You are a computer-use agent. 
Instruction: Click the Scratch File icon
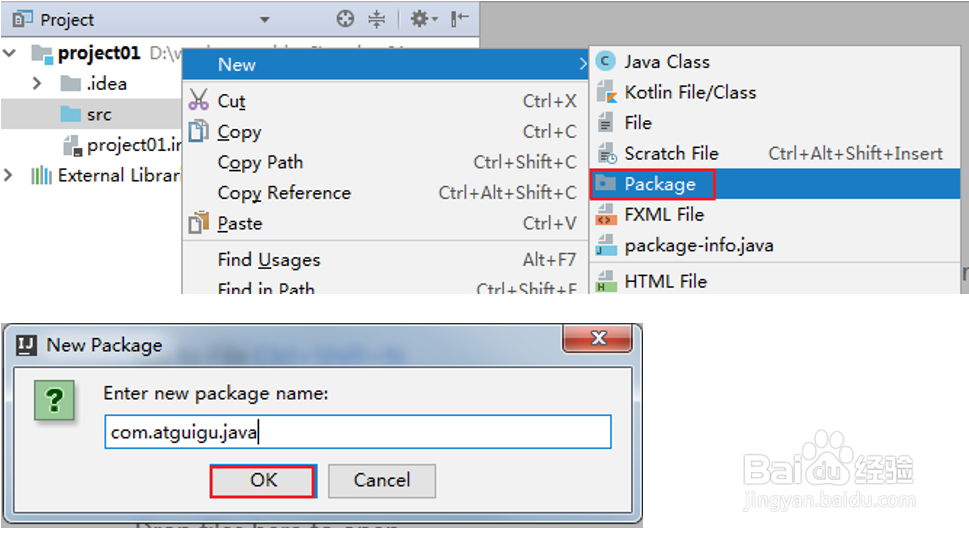[605, 154]
